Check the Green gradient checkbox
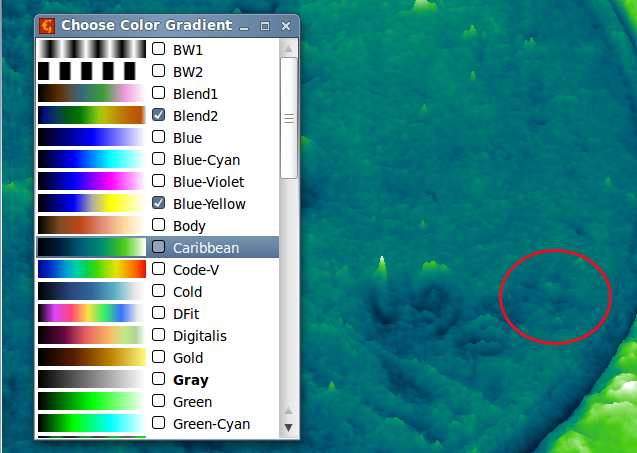Image resolution: width=637 pixels, height=453 pixels. [x=158, y=401]
